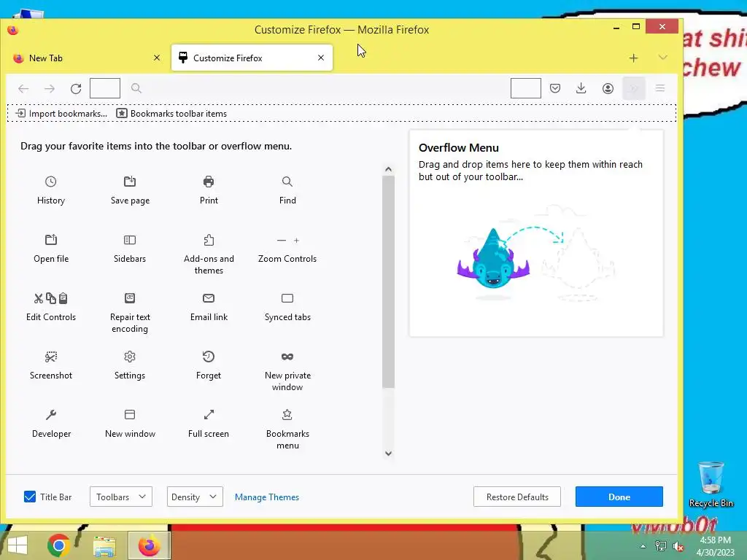747x560 pixels.
Task: Select the History item icon
Action: click(x=50, y=182)
